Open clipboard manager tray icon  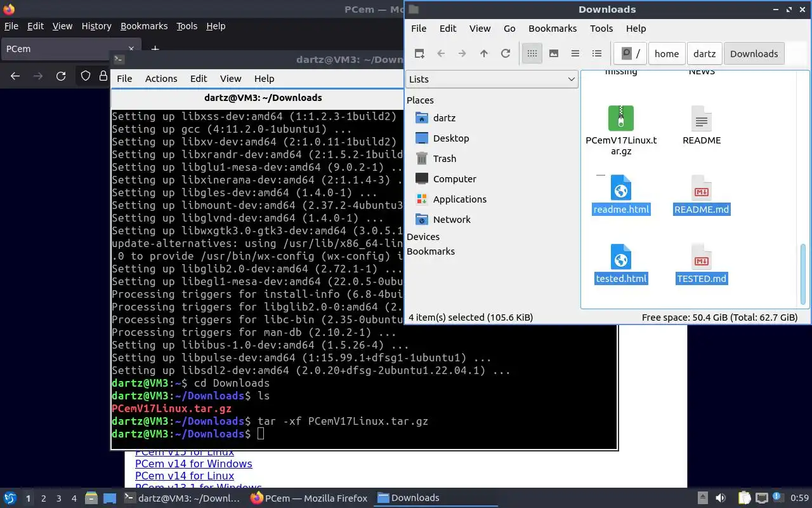pyautogui.click(x=743, y=498)
